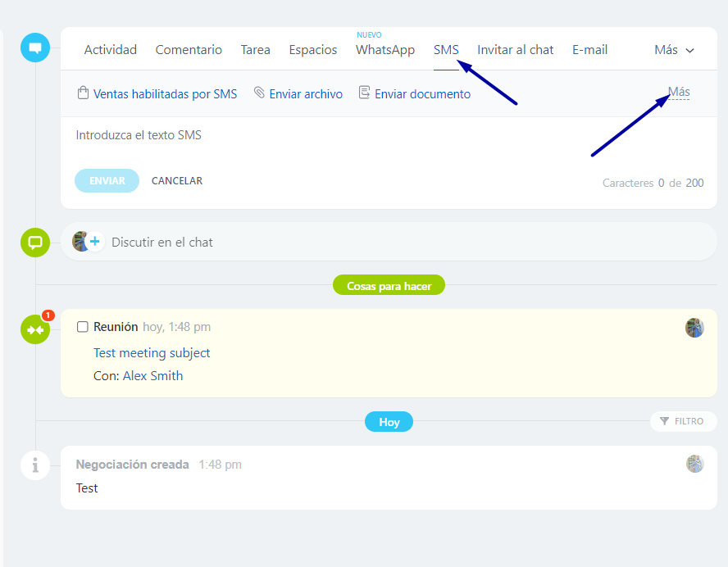Image resolution: width=728 pixels, height=567 pixels.
Task: Check the Reunión checkbox
Action: (x=82, y=327)
